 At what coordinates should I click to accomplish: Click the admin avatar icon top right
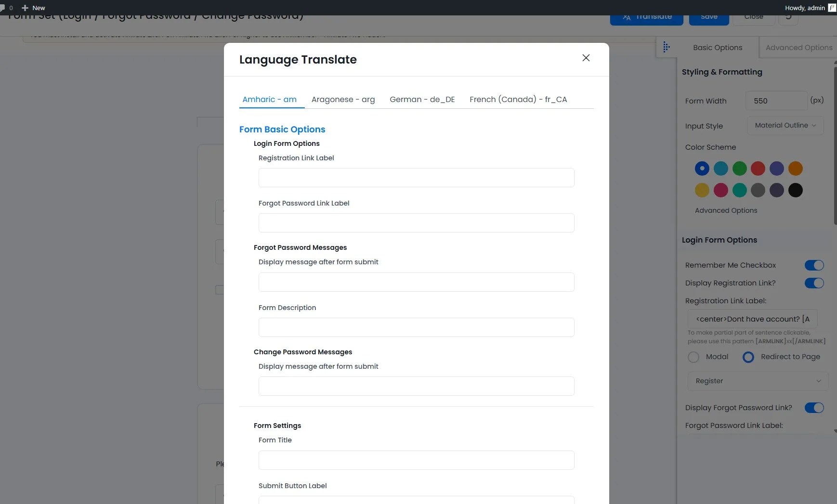click(x=832, y=8)
